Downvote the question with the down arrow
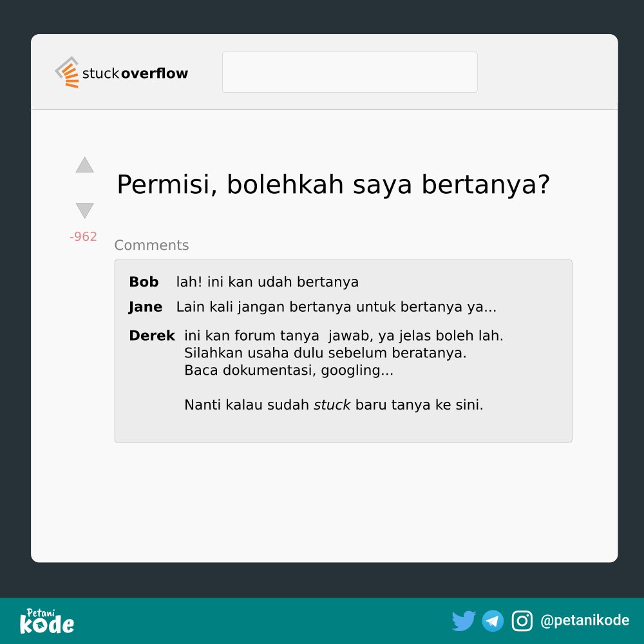The height and width of the screenshot is (644, 644). click(x=84, y=211)
